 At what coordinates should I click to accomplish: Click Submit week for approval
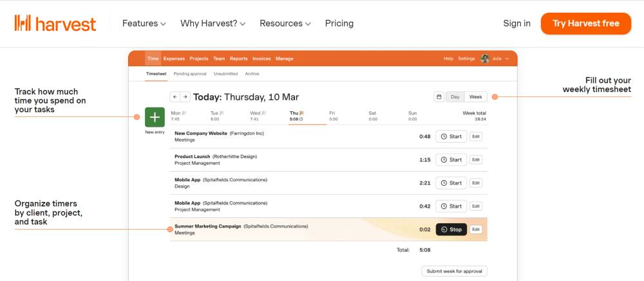(x=454, y=271)
